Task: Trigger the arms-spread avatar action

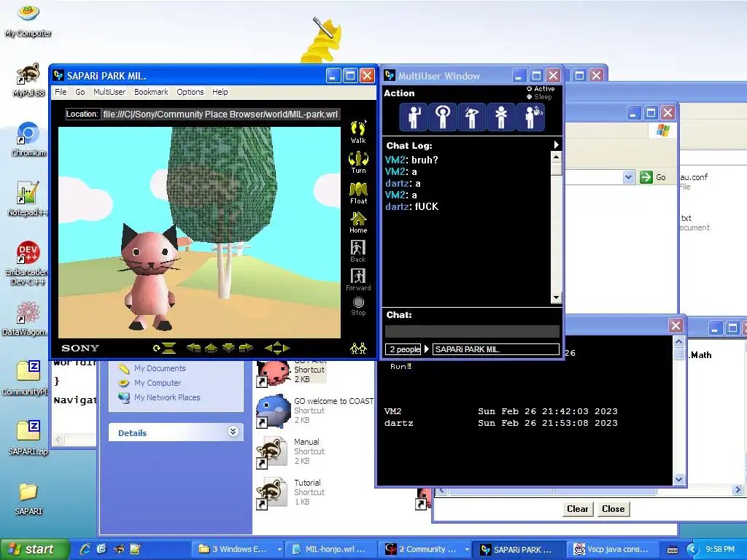Action: (500, 117)
